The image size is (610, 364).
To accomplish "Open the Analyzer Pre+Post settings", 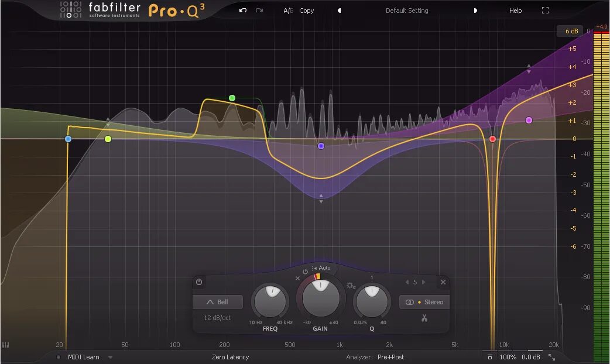I will 390,357.
